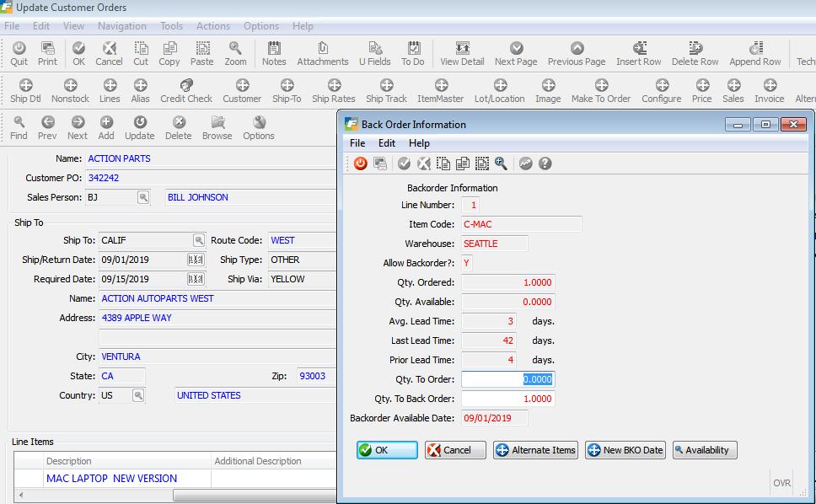Click the MAC LAPTOP NEW VERSION description
This screenshot has width=816, height=504.
click(x=111, y=479)
